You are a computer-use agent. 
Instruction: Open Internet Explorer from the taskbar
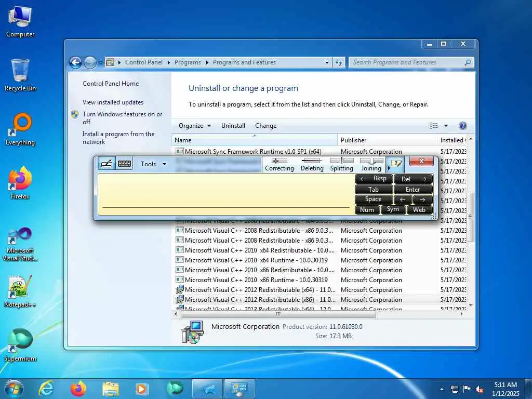[x=46, y=389]
